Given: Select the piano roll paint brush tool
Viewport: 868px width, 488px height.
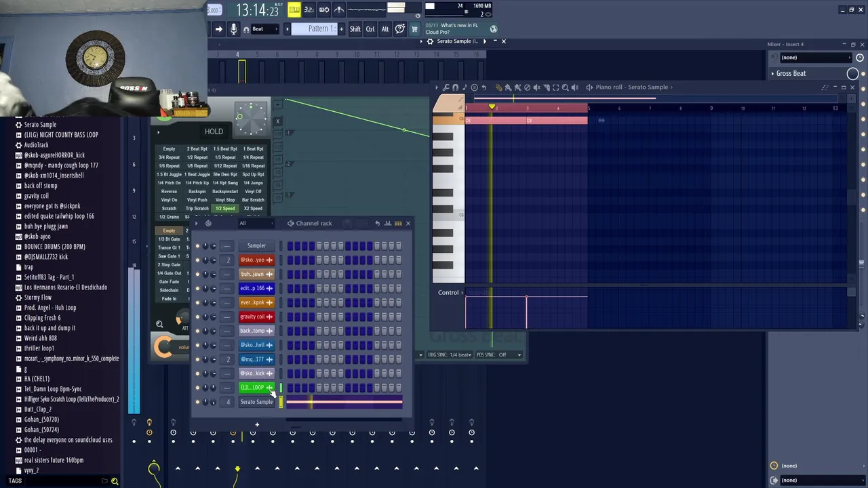Looking at the screenshot, I should tap(508, 87).
